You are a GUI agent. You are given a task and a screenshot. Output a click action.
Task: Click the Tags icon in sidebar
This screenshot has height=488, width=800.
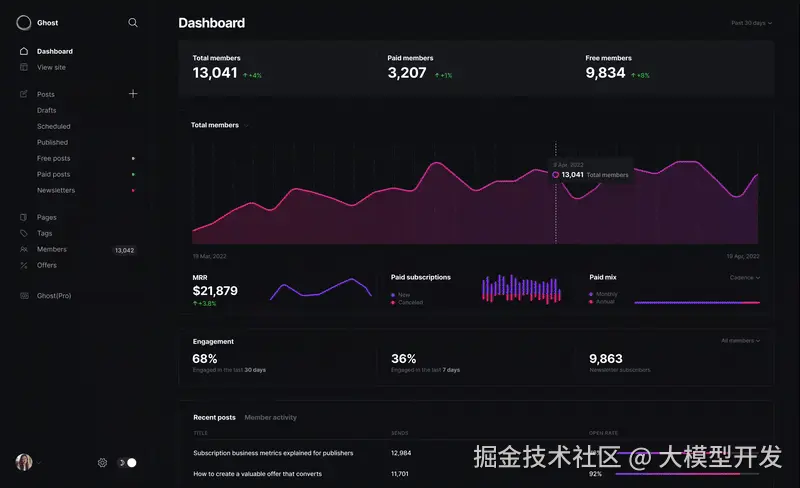(23, 233)
